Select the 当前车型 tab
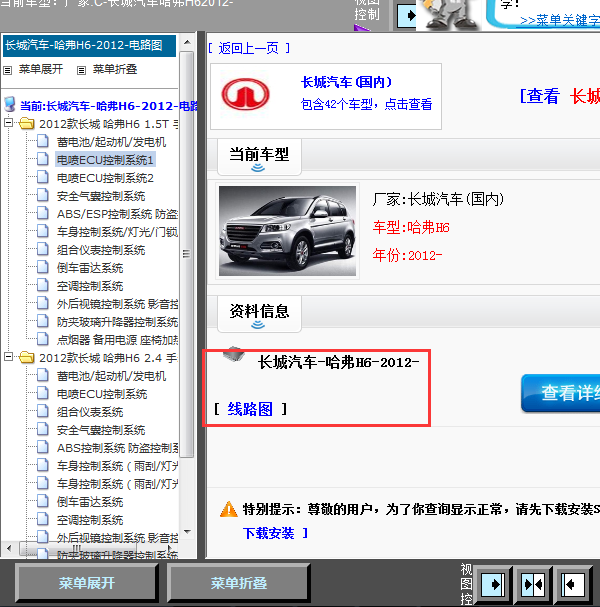 (259, 157)
